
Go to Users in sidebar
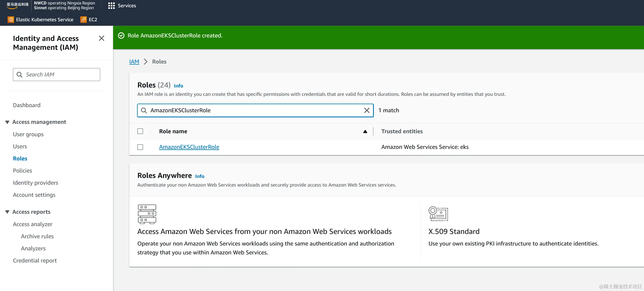[x=20, y=146]
